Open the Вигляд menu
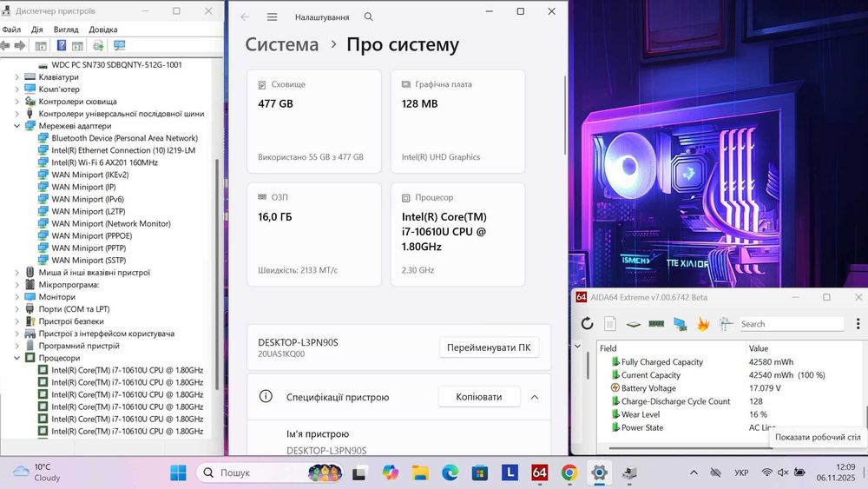 [x=66, y=30]
